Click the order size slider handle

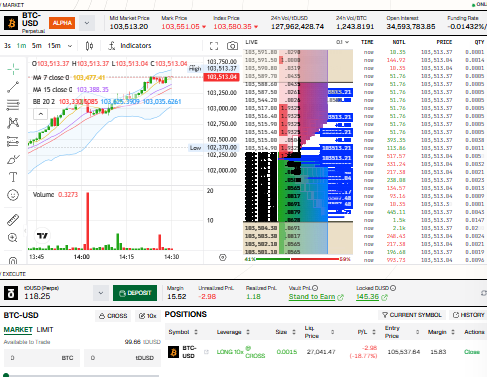coord(6,375)
